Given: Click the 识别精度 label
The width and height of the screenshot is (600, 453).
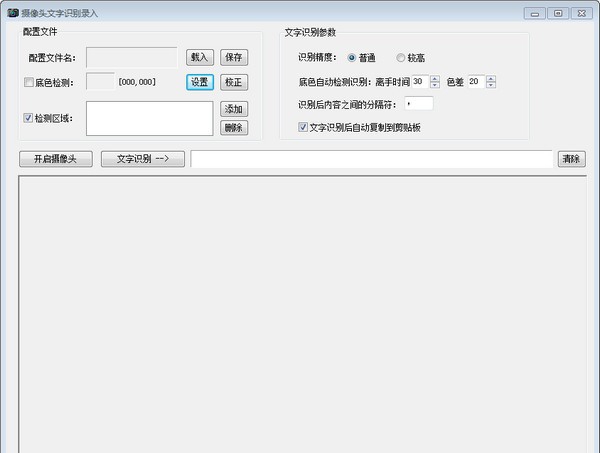Looking at the screenshot, I should point(317,57).
